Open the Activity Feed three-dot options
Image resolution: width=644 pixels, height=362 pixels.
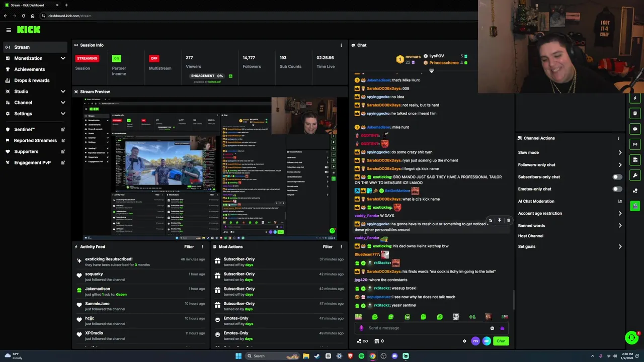pos(203,247)
